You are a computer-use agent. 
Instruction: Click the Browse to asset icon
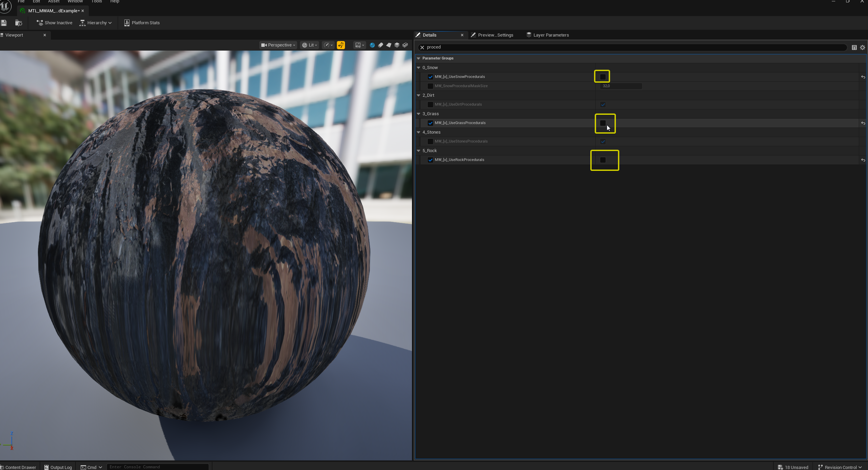coord(19,23)
